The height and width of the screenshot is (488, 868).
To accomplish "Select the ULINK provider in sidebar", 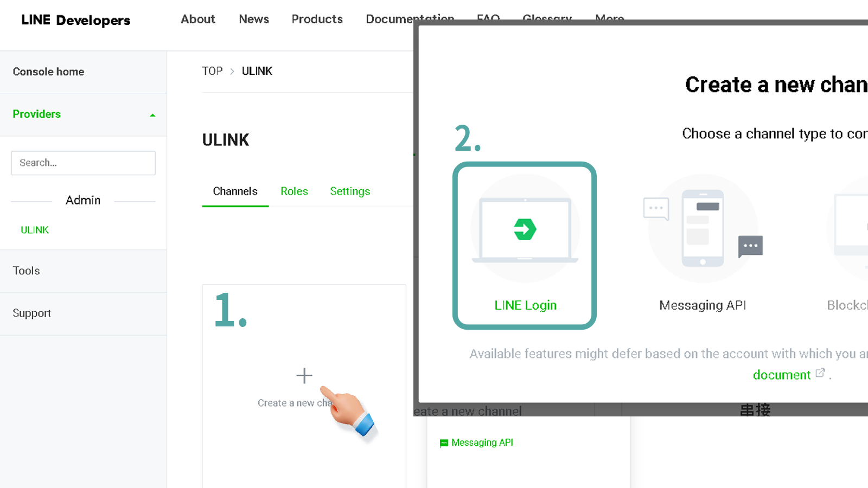I will [x=35, y=230].
